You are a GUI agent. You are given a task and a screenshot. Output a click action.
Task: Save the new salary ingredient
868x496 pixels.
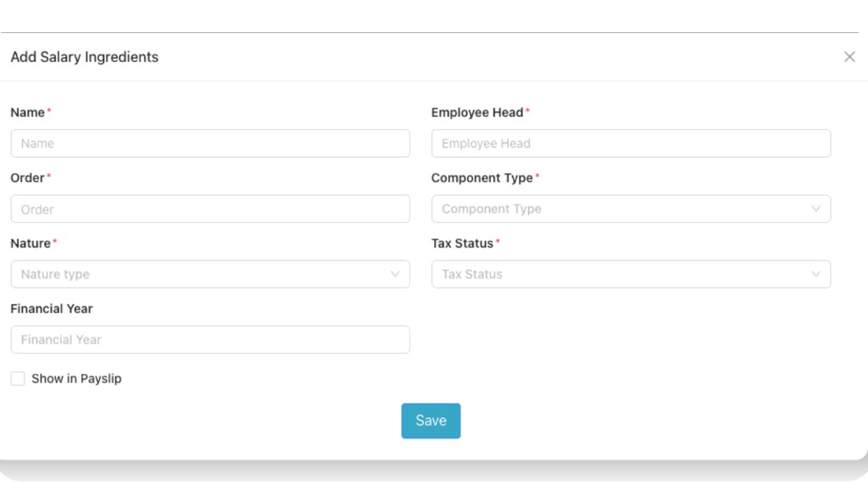click(x=431, y=421)
